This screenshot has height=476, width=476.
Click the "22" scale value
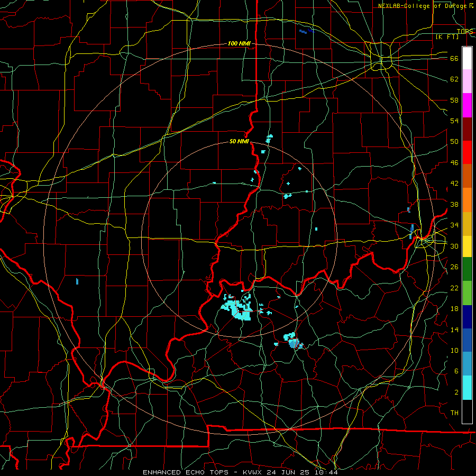pos(454,288)
